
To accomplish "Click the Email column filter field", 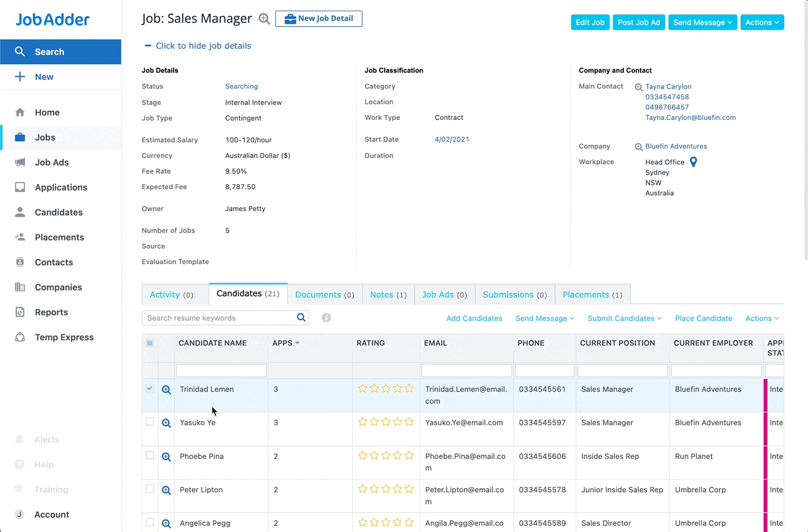I will (x=466, y=370).
